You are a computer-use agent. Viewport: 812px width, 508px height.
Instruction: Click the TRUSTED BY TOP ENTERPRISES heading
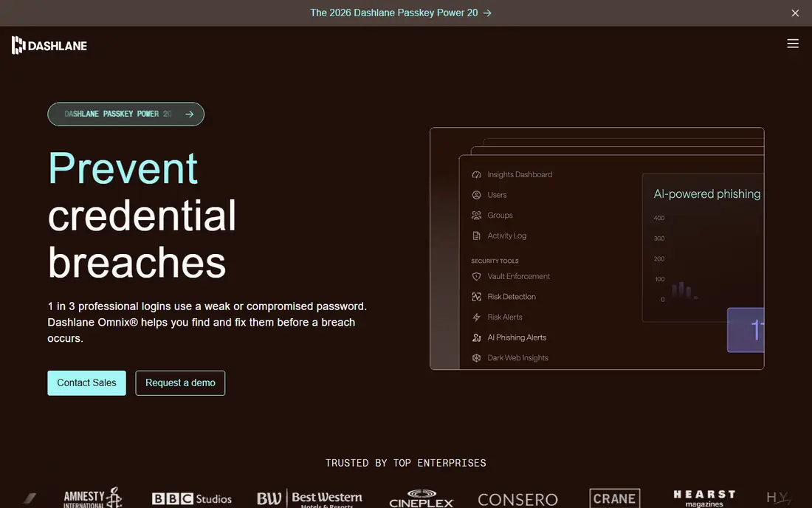405,463
